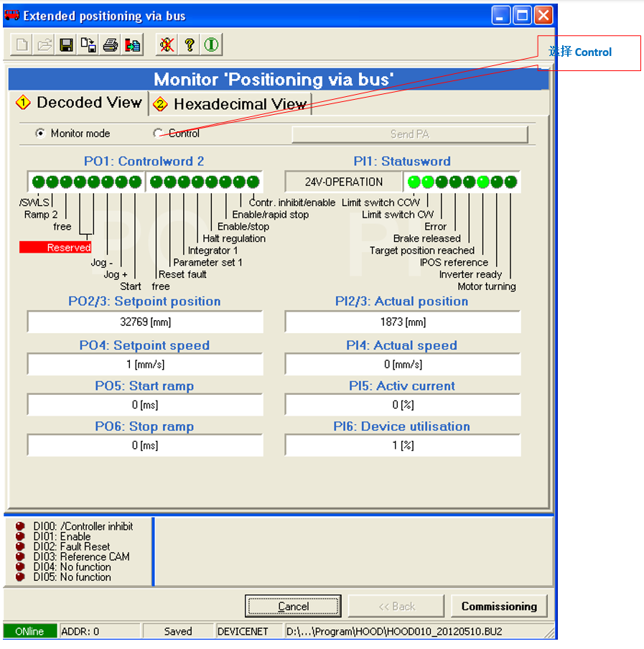Click the PO4 Setpoint speed field

click(x=145, y=364)
